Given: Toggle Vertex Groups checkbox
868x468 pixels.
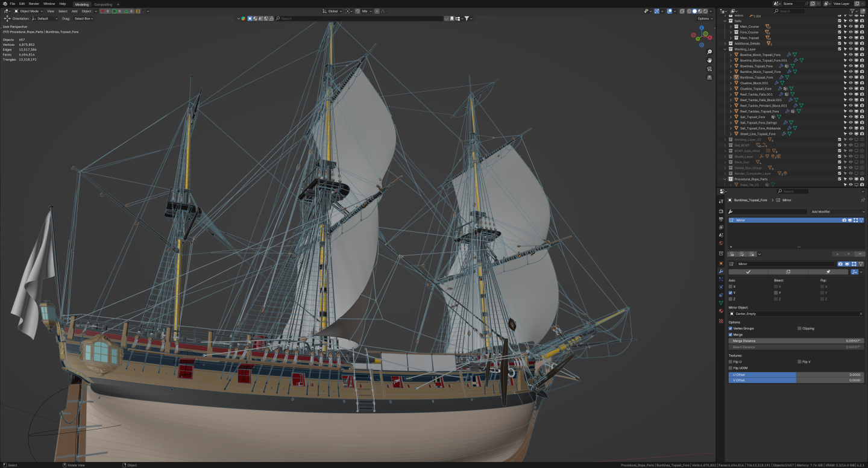Looking at the screenshot, I should pos(731,328).
